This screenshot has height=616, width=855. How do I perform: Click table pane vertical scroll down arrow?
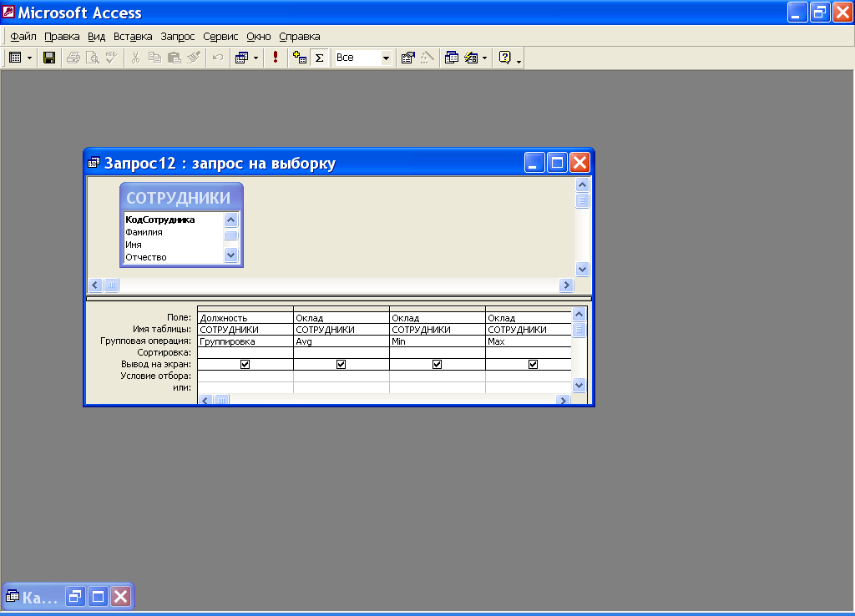582,270
